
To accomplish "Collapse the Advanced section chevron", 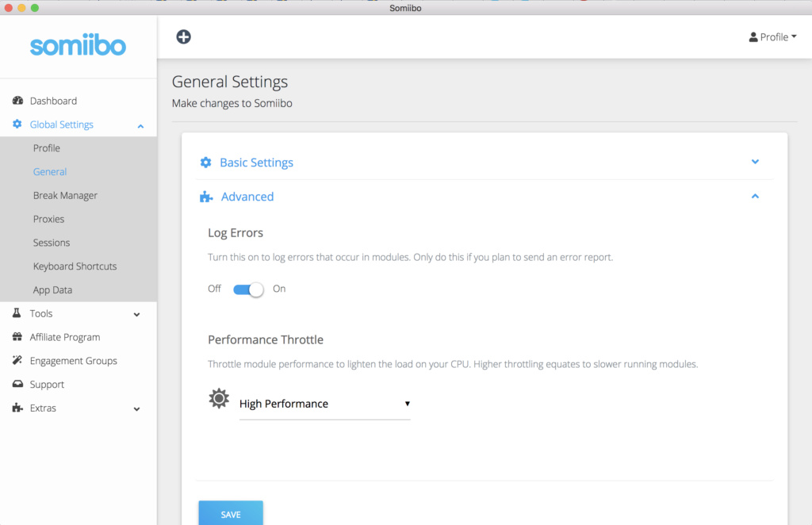I will pos(755,196).
